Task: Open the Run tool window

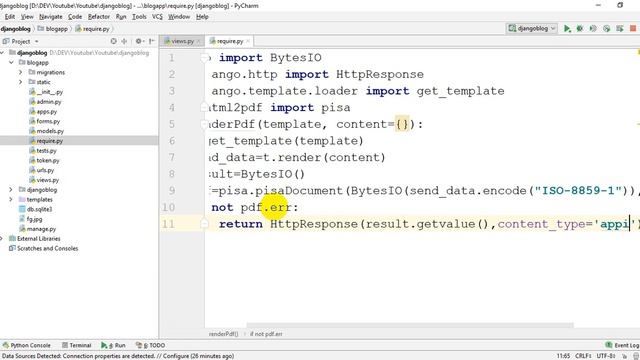Action: pos(113,345)
